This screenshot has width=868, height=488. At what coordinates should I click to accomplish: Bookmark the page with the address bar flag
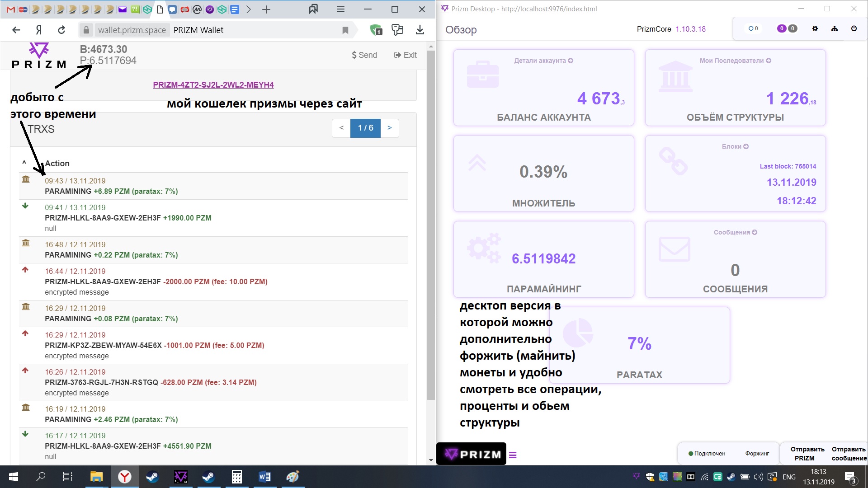click(x=345, y=30)
